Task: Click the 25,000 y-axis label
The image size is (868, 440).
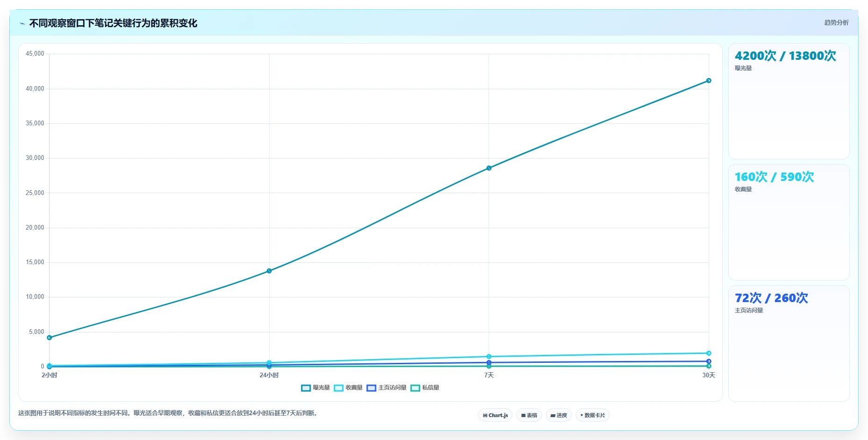Action: (35, 193)
